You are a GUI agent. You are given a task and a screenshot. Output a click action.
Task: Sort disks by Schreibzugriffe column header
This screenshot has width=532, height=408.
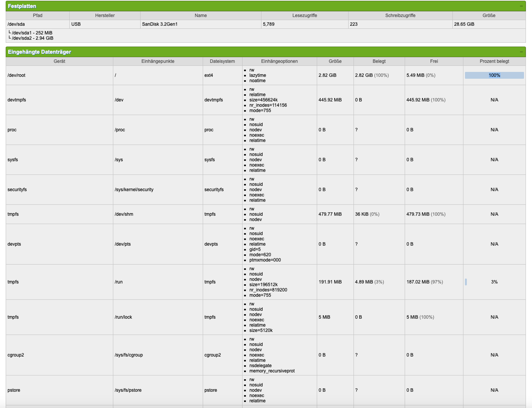pyautogui.click(x=400, y=16)
